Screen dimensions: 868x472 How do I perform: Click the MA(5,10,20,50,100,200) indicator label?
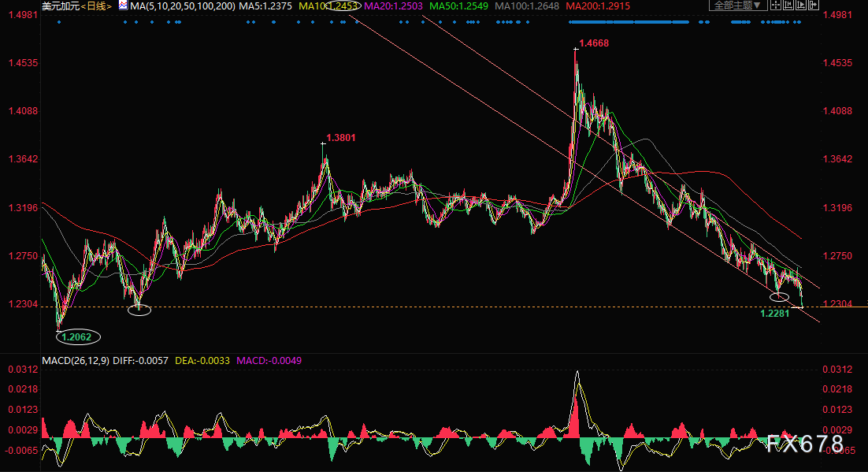coord(181,6)
